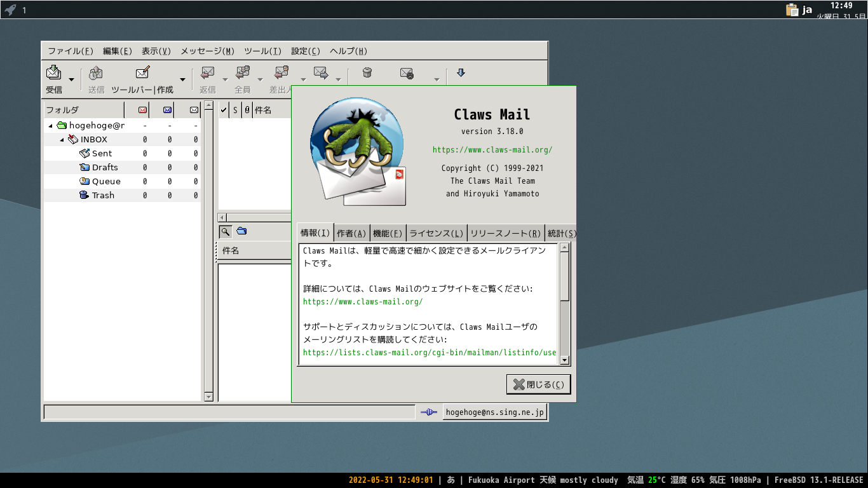Screen dimensions: 868x488
Task: Open the 表示(V) menu
Action: tap(156, 51)
